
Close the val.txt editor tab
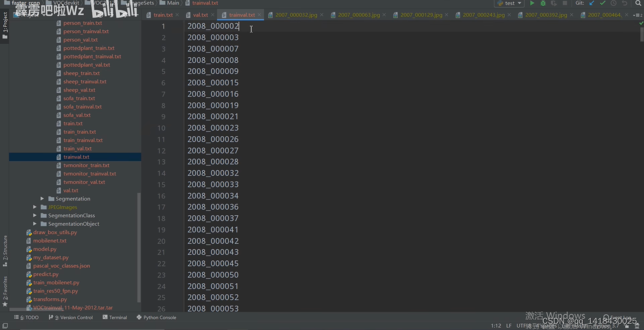click(x=212, y=15)
